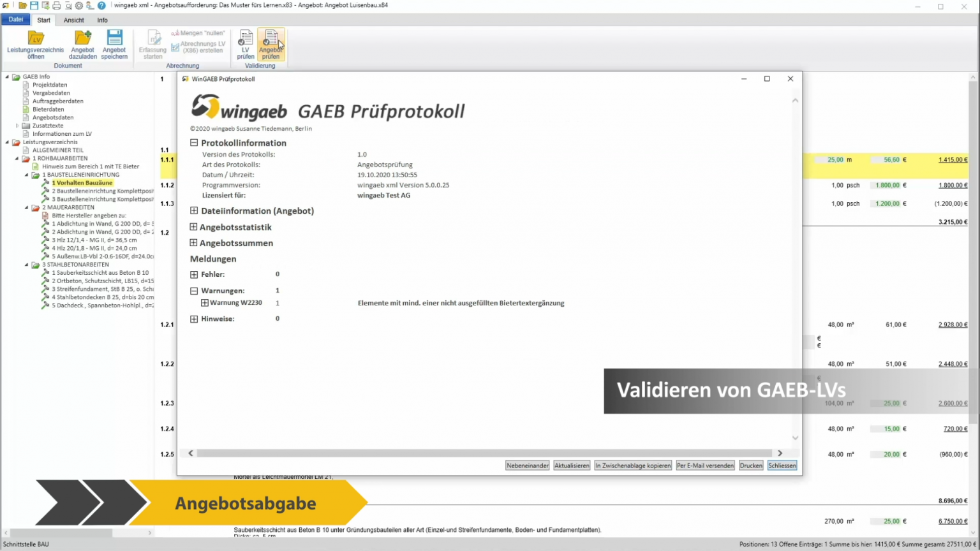Collapse the Warnungen section
Viewport: 980px width, 551px height.
click(x=193, y=290)
